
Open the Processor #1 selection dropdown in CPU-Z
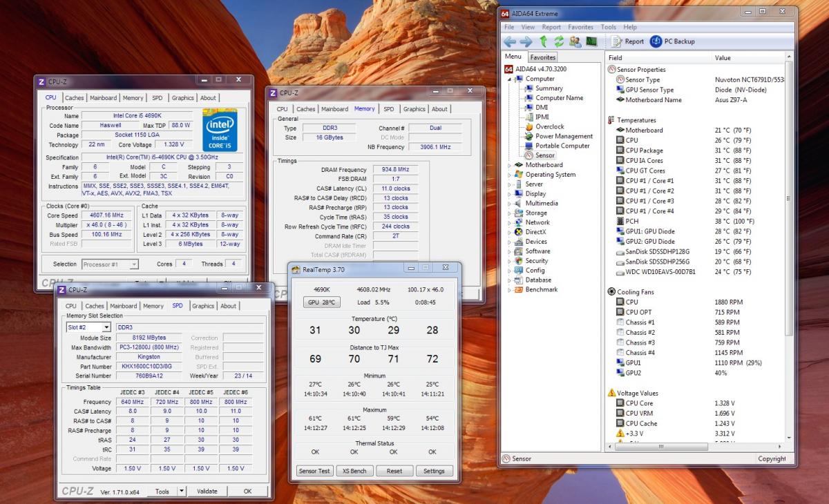(110, 264)
